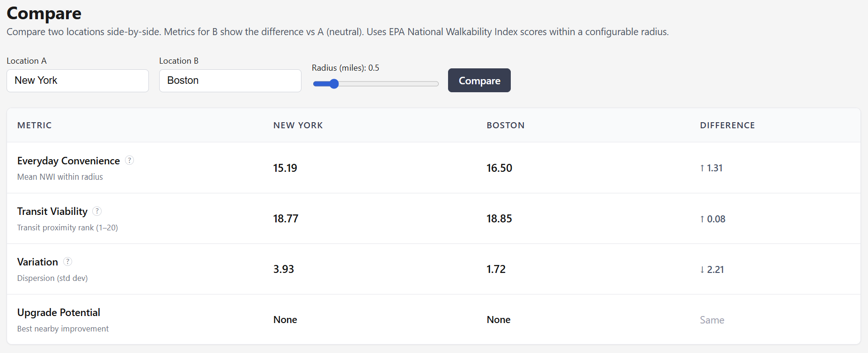Focus the Location B input with Boston
868x353 pixels.
(230, 81)
